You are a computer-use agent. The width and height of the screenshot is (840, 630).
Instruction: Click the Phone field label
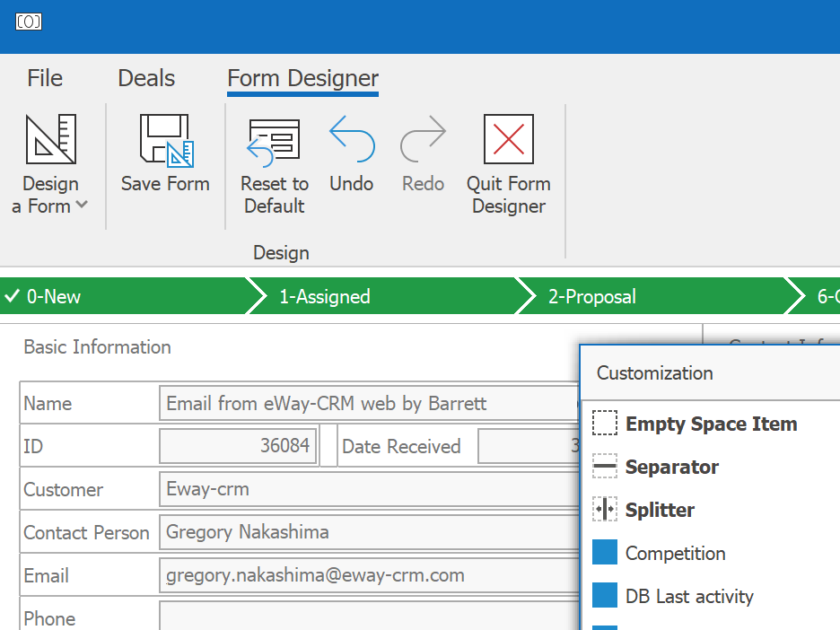pos(49,618)
